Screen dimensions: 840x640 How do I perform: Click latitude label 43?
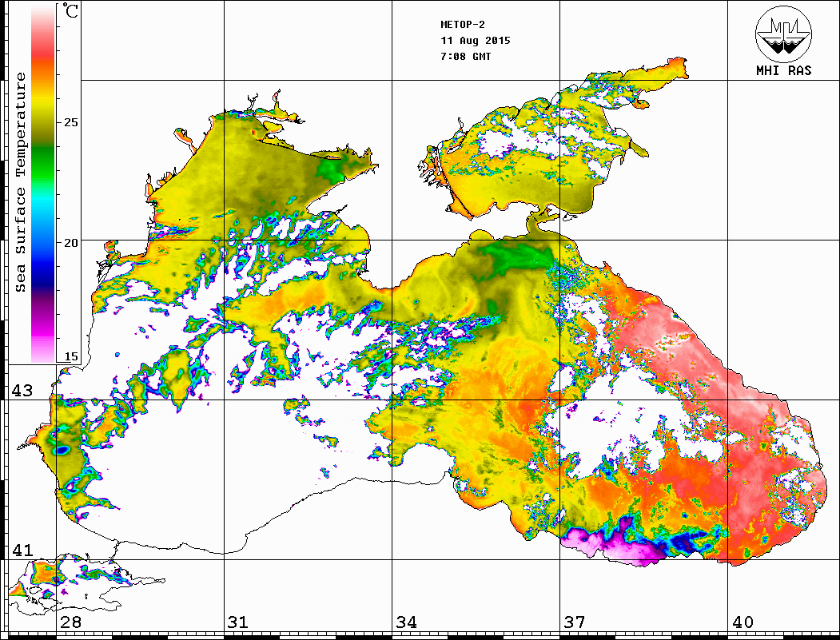click(x=22, y=391)
